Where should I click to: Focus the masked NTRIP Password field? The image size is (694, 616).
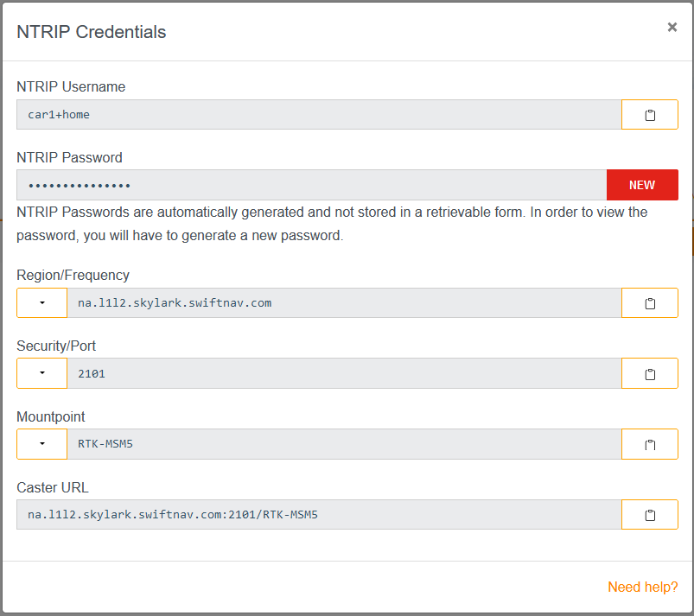tap(312, 185)
